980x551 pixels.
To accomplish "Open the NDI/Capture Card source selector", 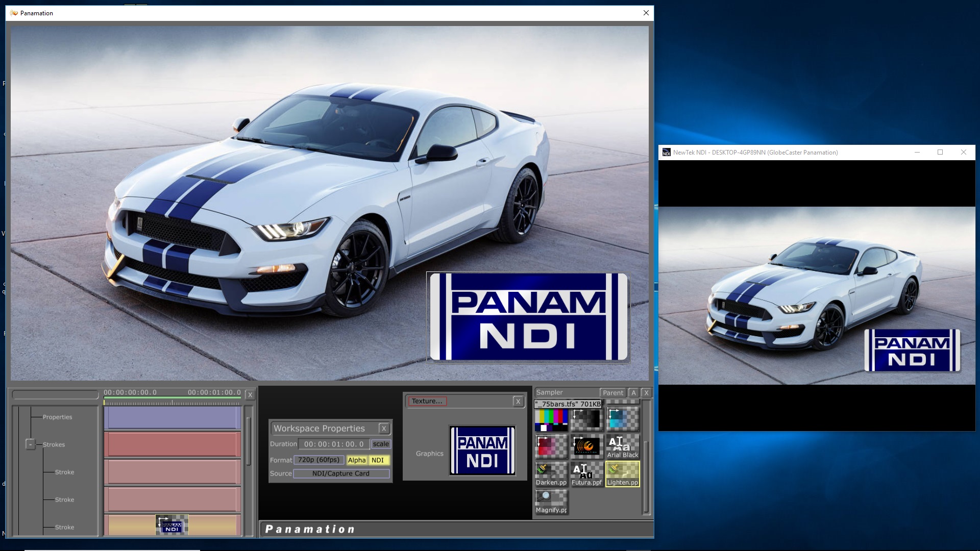I will [x=341, y=473].
